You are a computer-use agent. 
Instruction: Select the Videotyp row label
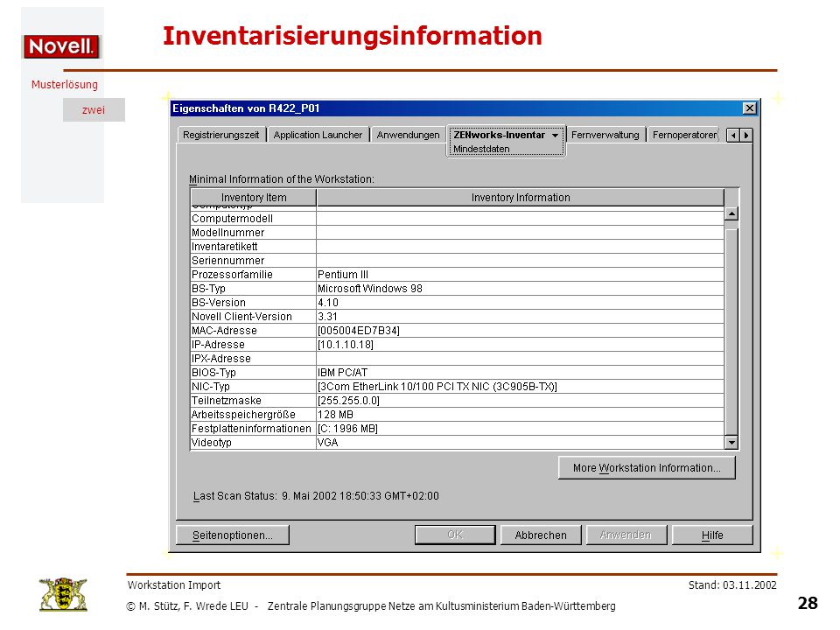click(212, 443)
